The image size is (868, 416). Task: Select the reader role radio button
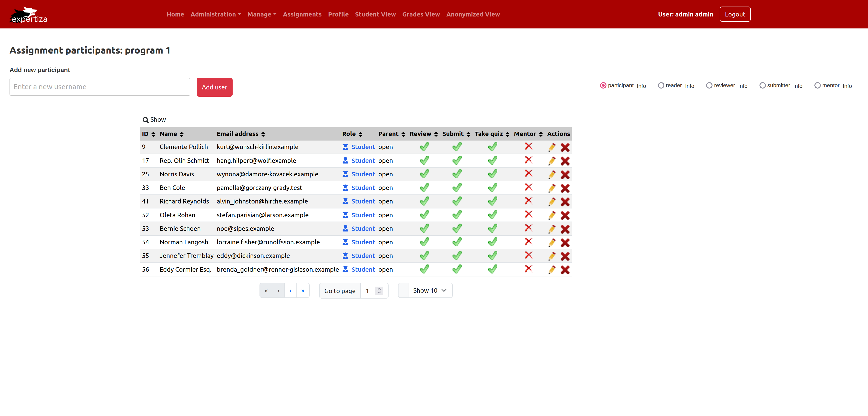(x=661, y=86)
